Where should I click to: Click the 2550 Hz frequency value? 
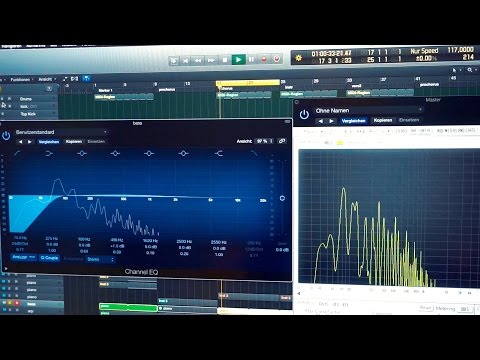(219, 242)
